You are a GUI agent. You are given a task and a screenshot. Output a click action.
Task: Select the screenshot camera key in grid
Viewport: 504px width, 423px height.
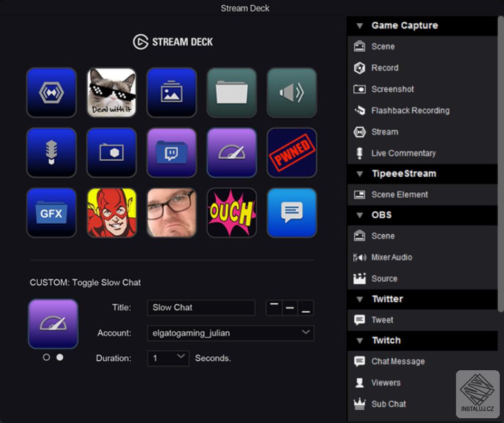(112, 152)
